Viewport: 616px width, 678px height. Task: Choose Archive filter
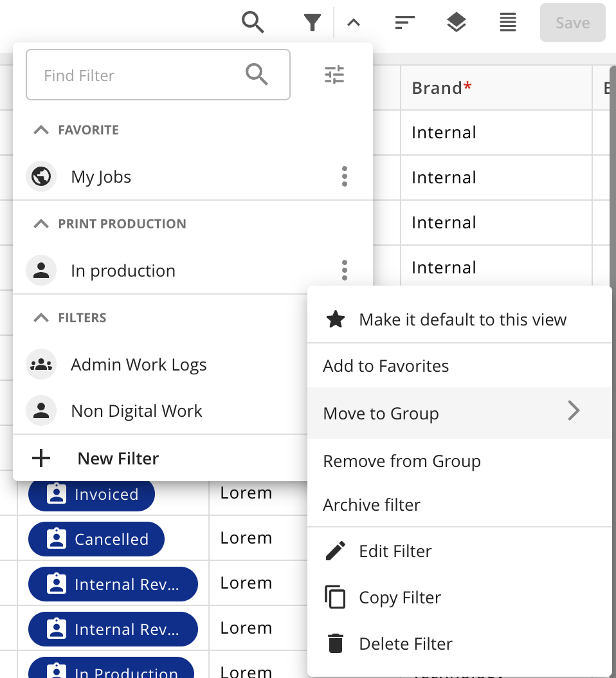(x=460, y=504)
